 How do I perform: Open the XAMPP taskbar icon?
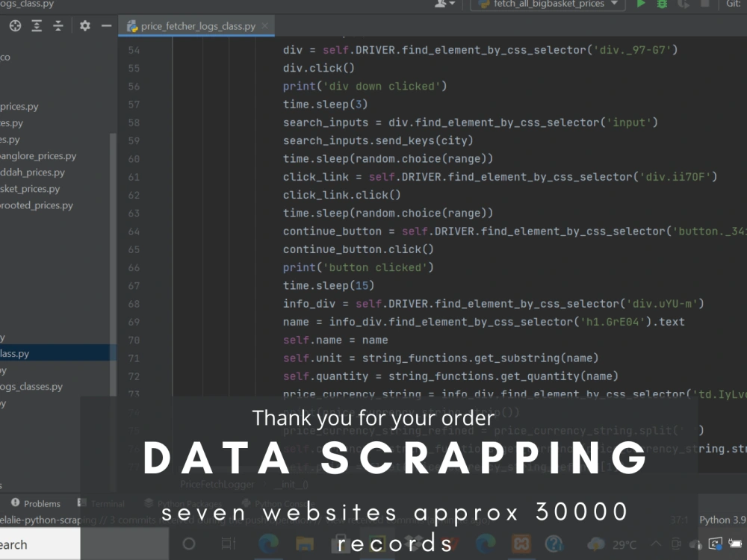point(521,544)
